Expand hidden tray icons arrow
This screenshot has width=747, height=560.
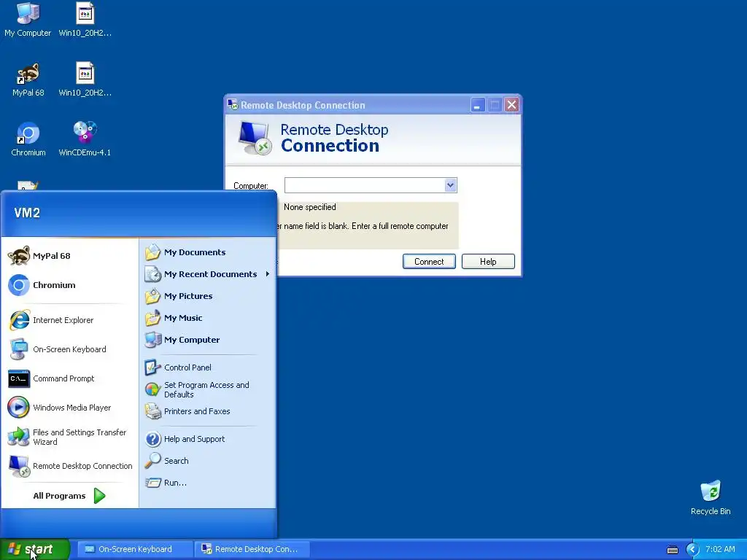pyautogui.click(x=692, y=550)
